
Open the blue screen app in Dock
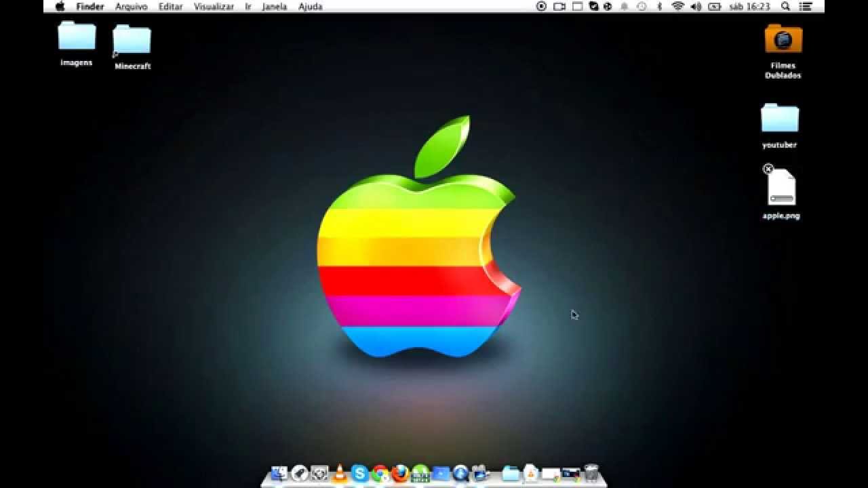[x=441, y=474]
